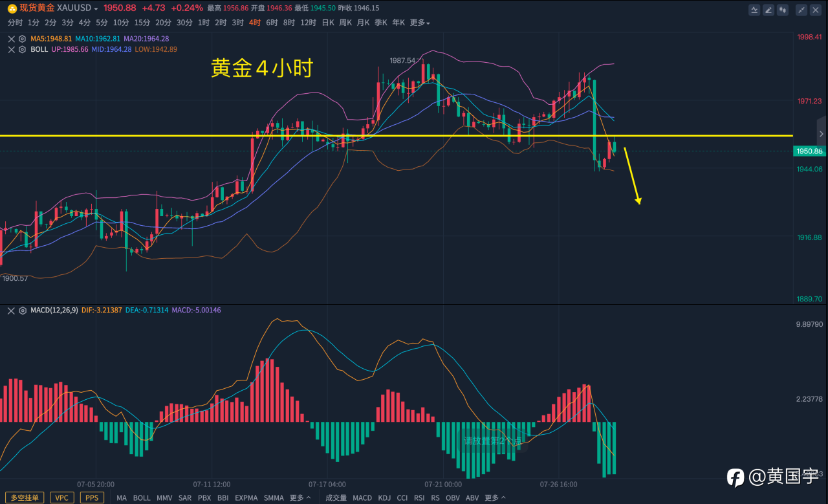Expand the 更多 timeframe dropdown
The height and width of the screenshot is (504, 828).
point(420,23)
